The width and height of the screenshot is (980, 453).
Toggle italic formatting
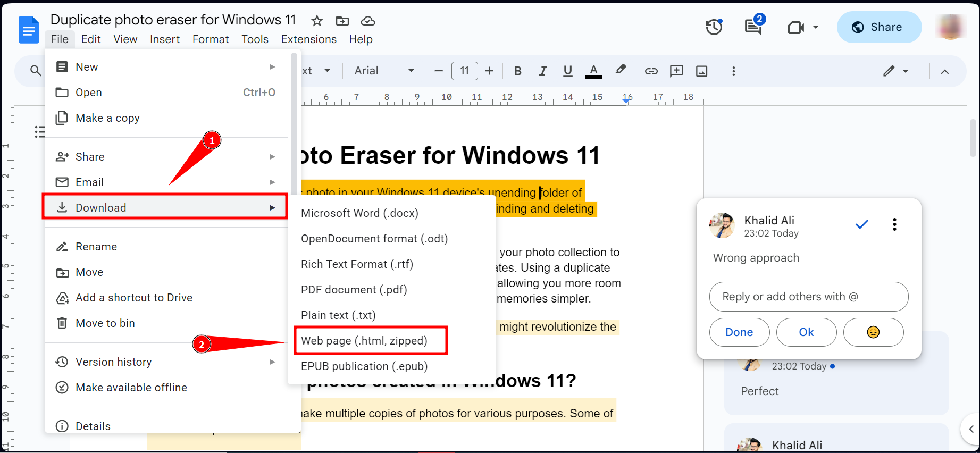(x=543, y=71)
